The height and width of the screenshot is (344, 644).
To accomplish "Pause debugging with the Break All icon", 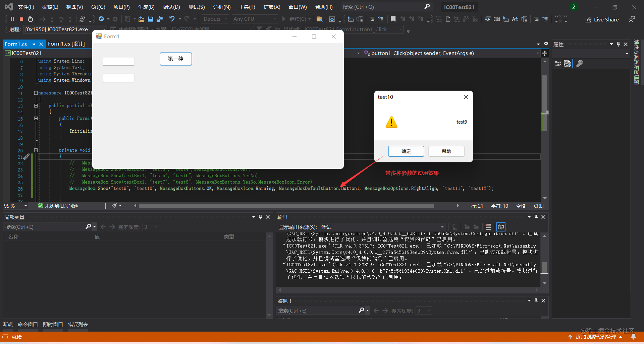I will coord(12,19).
